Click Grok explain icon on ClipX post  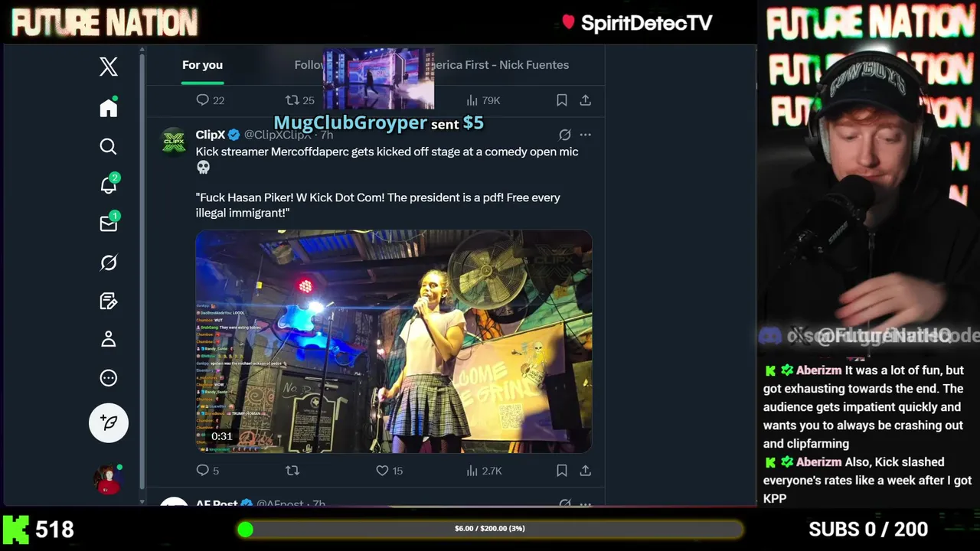coord(565,135)
